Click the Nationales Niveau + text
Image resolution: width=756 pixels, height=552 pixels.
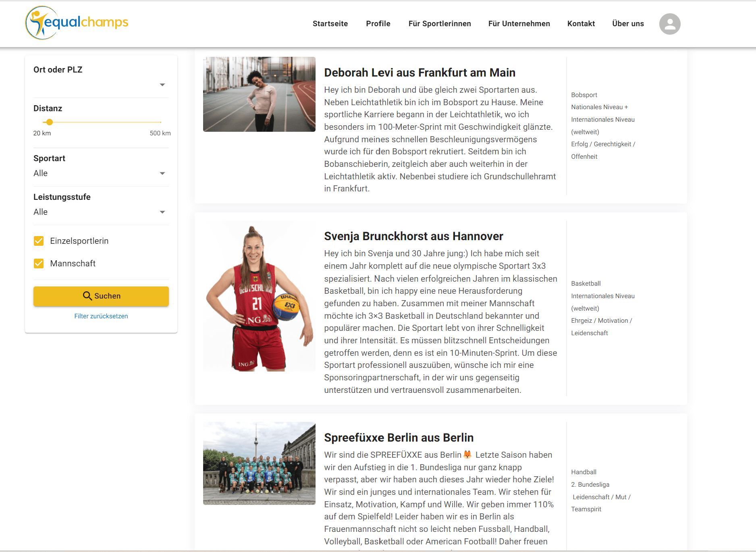599,107
